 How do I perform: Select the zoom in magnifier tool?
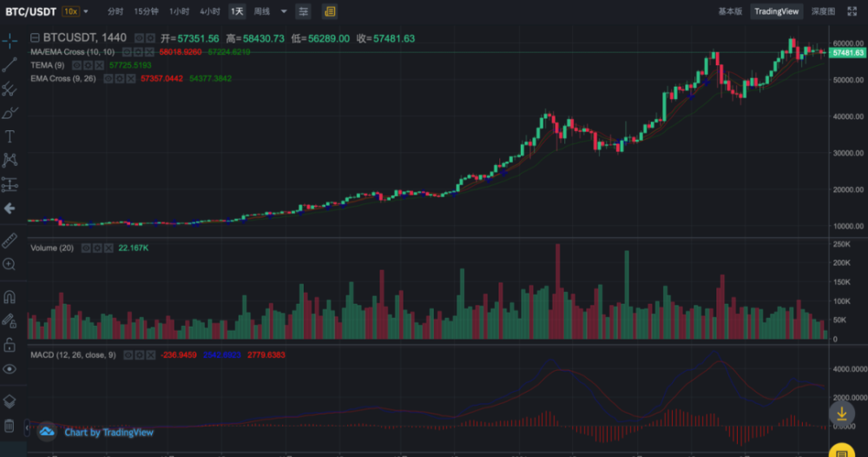tap(10, 264)
